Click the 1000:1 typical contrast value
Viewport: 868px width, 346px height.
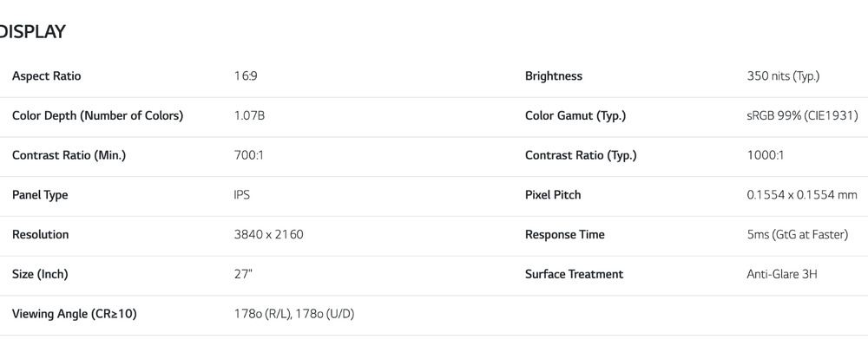pos(765,155)
